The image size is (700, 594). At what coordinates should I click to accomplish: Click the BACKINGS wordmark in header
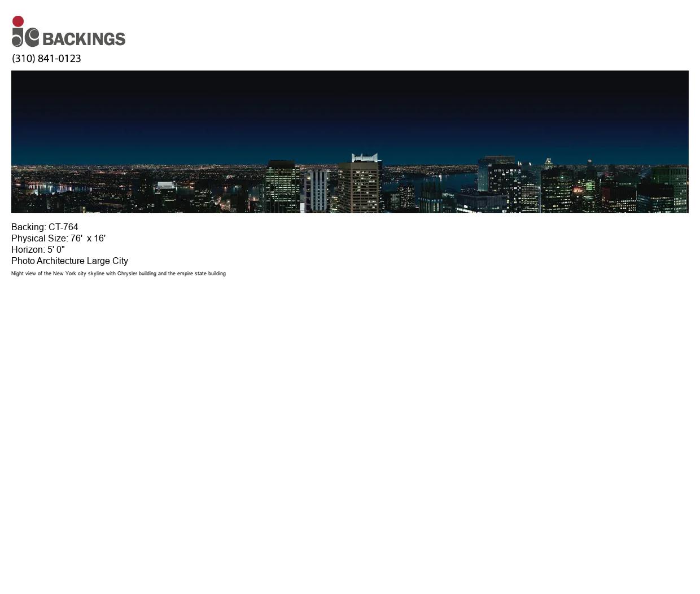tap(84, 39)
